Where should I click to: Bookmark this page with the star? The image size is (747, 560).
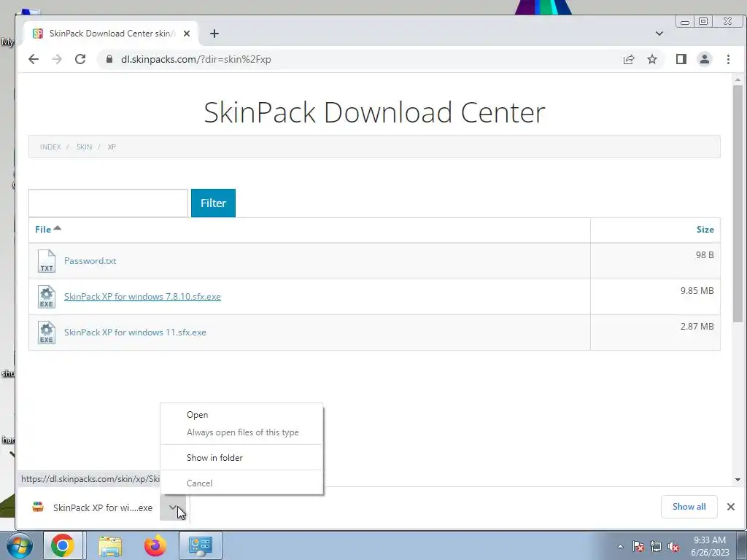pyautogui.click(x=651, y=59)
